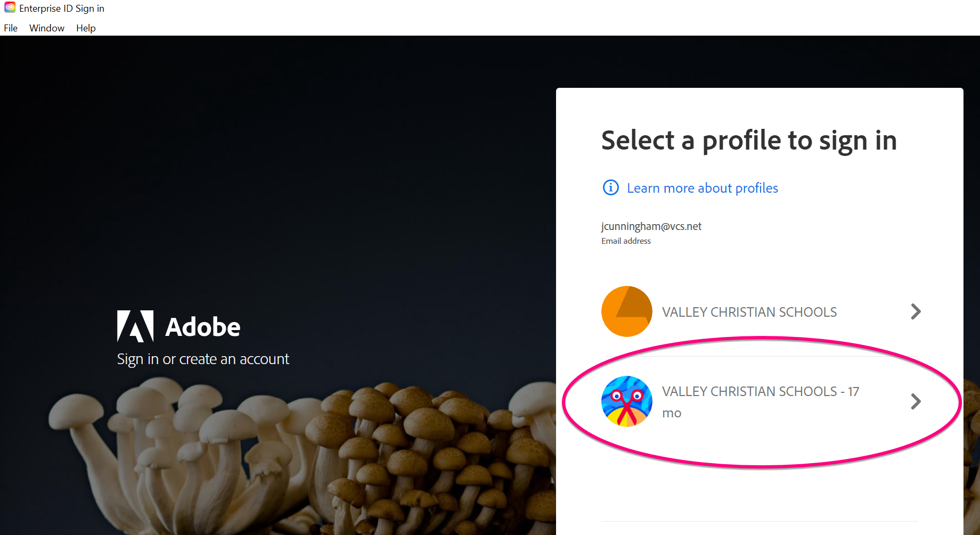Click the Creative Cloud icon in title bar

pos(10,7)
